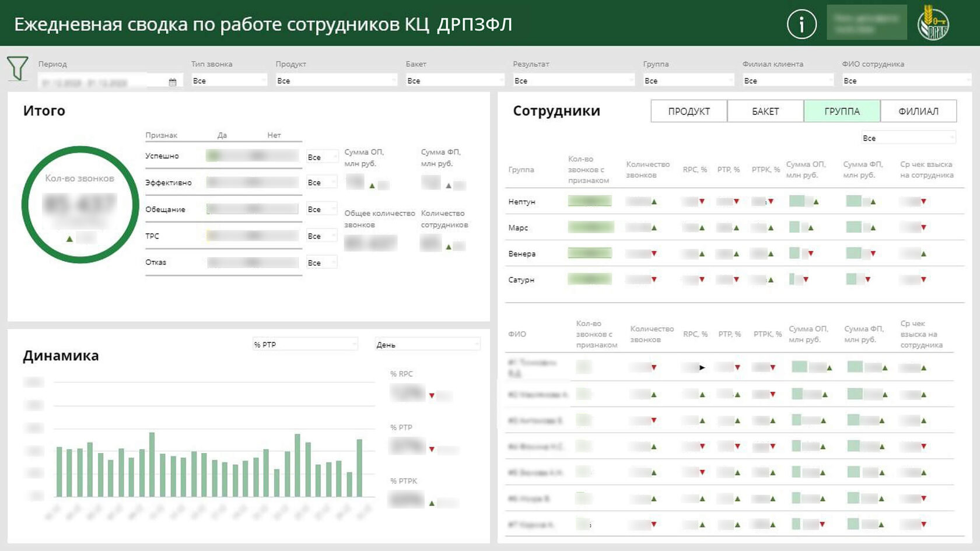Click the filter funnel icon

coord(17,68)
